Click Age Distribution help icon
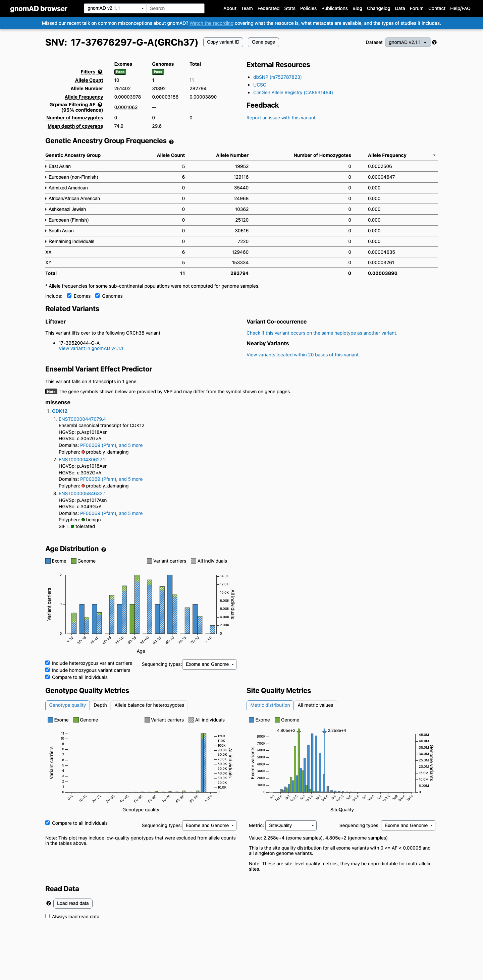 (104, 550)
